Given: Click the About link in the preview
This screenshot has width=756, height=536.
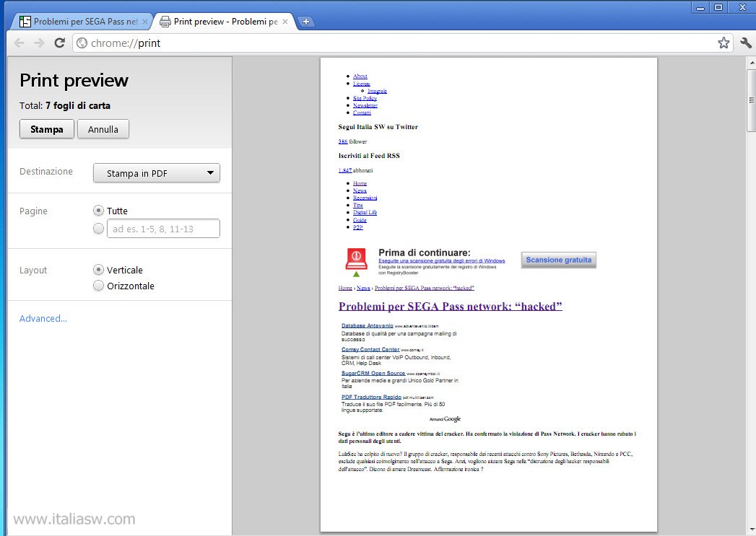Looking at the screenshot, I should (360, 76).
